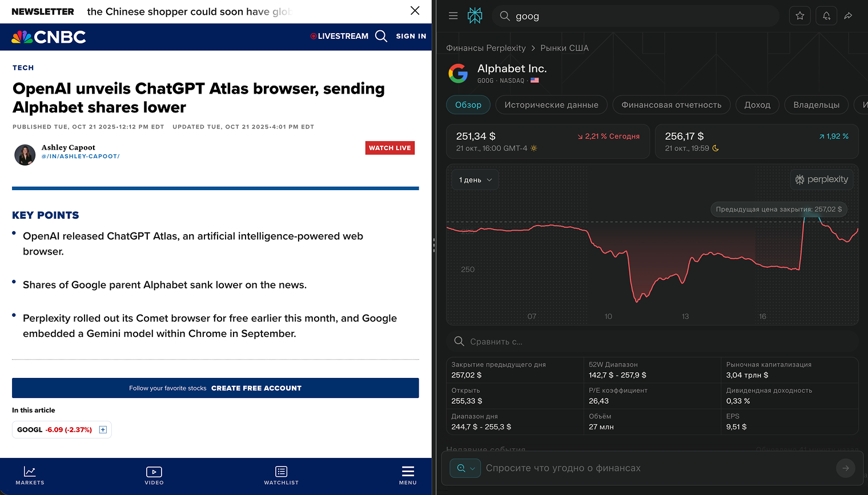Open the Perplexity hamburger menu
The image size is (868, 495).
pyautogui.click(x=453, y=16)
